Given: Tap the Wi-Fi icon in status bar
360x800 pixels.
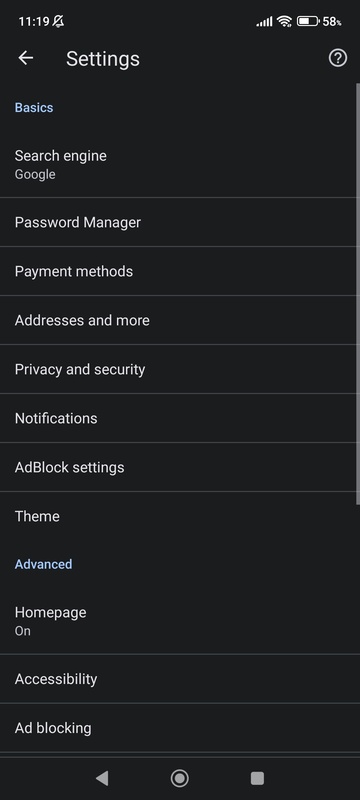Looking at the screenshot, I should tap(285, 21).
